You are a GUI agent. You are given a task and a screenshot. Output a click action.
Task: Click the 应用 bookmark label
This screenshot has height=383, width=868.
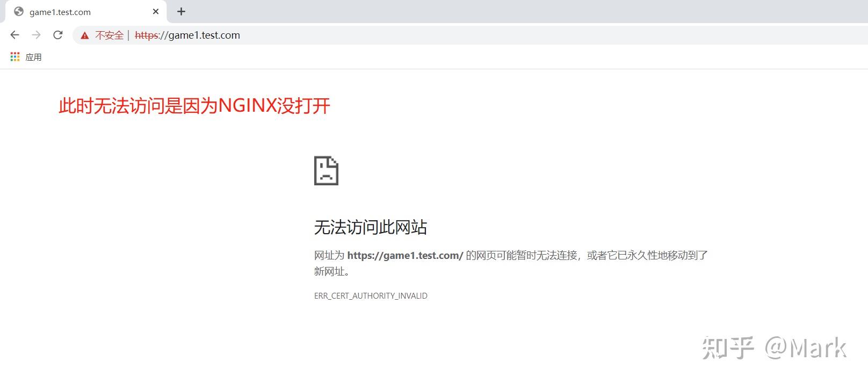33,57
